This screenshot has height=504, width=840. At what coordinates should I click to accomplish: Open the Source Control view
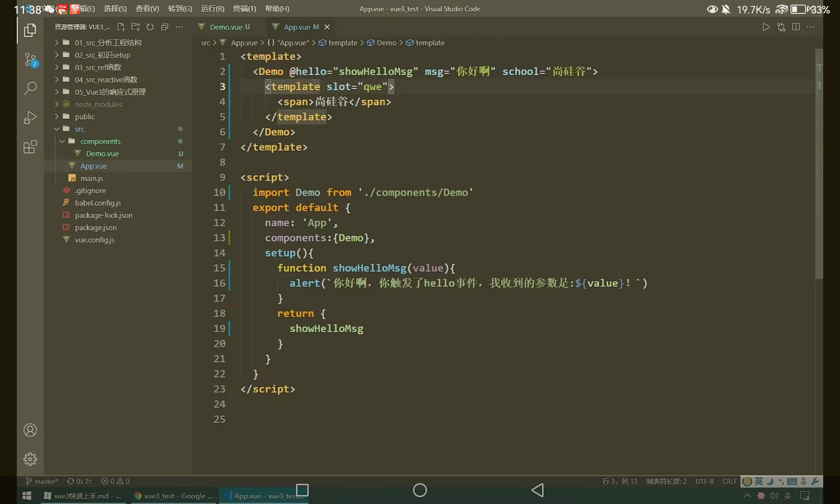30,59
